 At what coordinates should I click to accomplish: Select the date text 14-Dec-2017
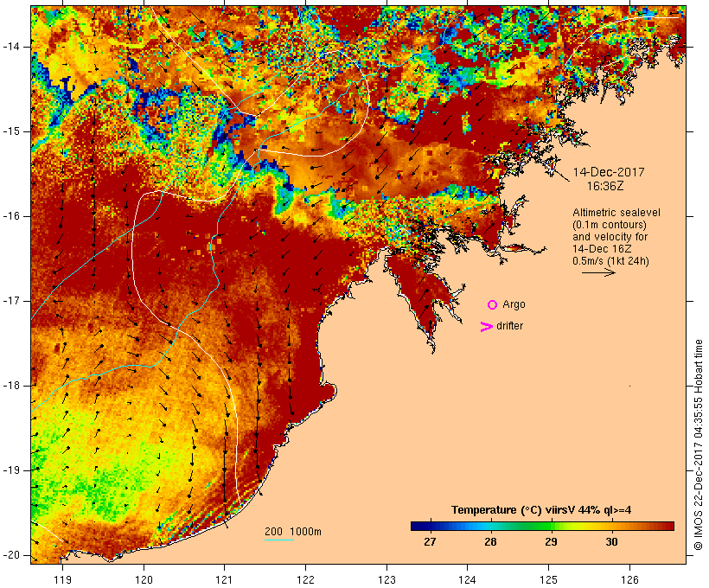point(609,172)
